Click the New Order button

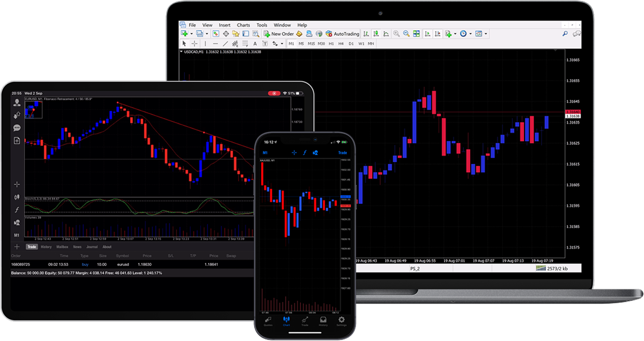click(x=282, y=33)
